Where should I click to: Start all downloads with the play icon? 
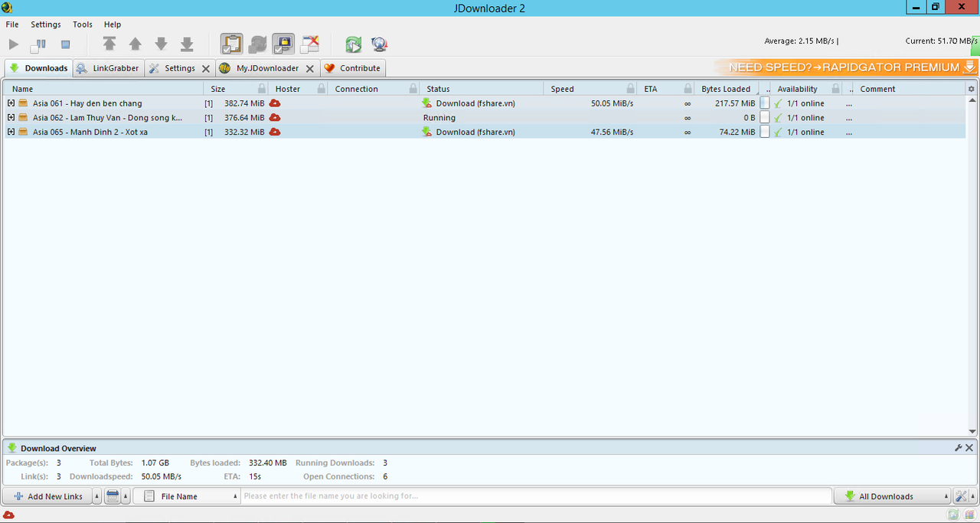[x=14, y=44]
